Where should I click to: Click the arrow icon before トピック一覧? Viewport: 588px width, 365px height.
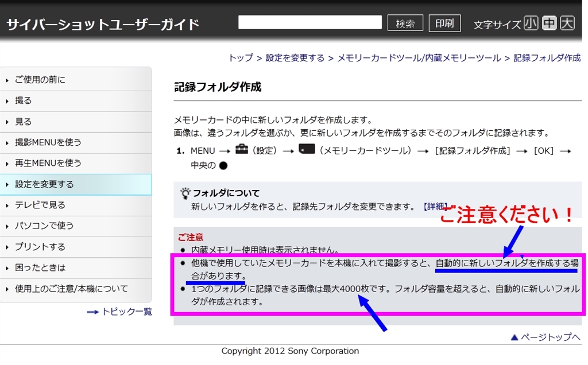[x=92, y=312]
